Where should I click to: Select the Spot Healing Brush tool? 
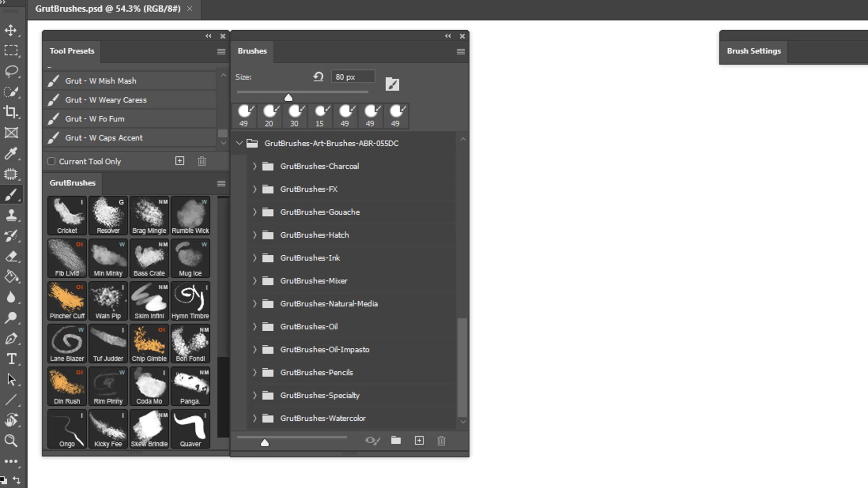pyautogui.click(x=11, y=174)
